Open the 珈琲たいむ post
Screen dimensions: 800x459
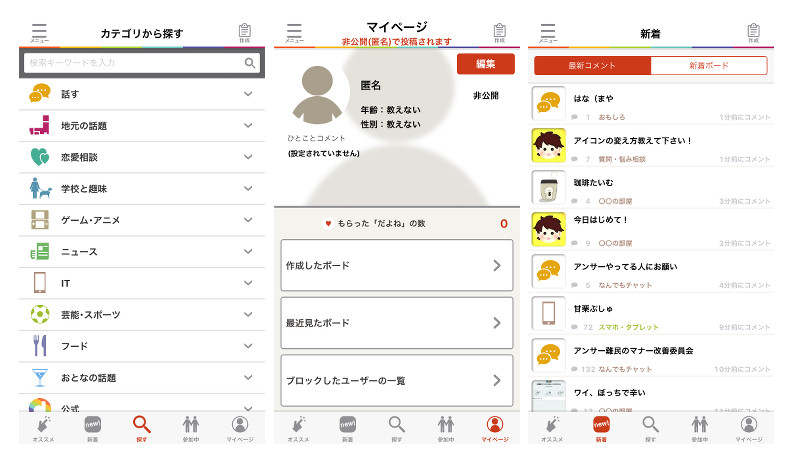[651, 187]
